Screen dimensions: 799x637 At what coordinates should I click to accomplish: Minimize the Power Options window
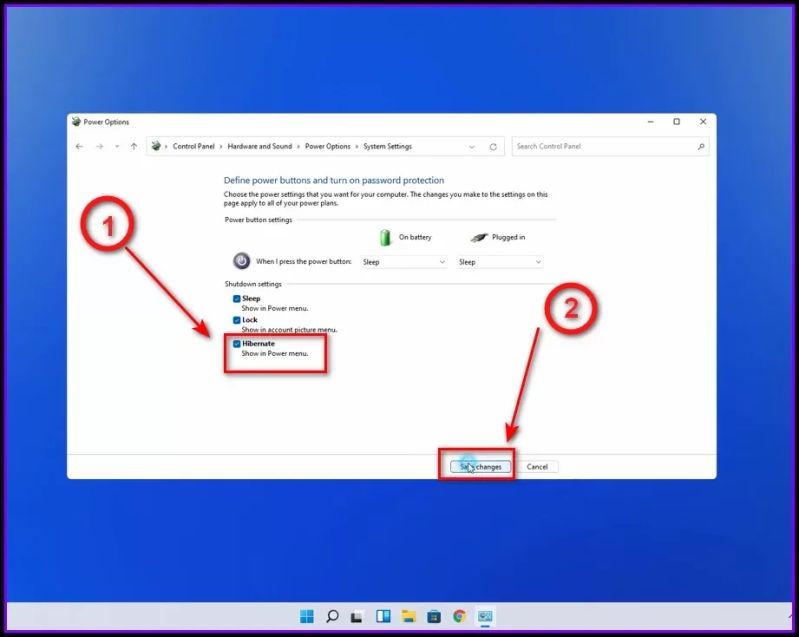tap(651, 122)
